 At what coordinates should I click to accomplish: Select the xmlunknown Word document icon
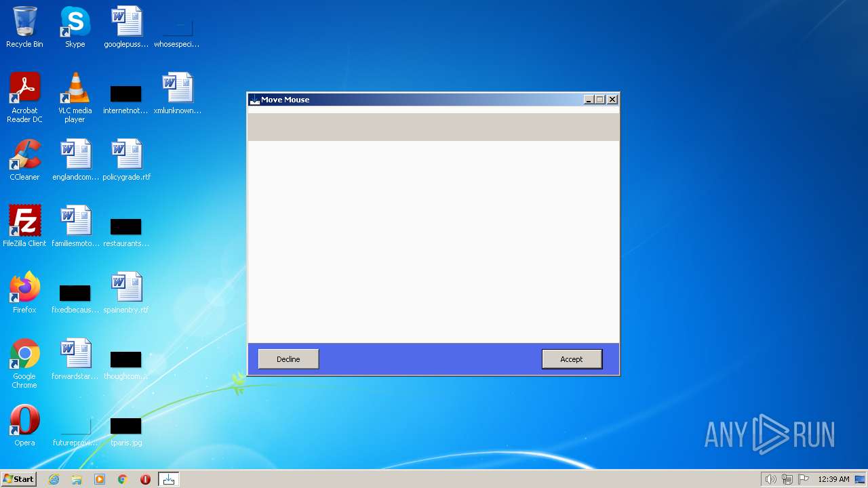178,94
